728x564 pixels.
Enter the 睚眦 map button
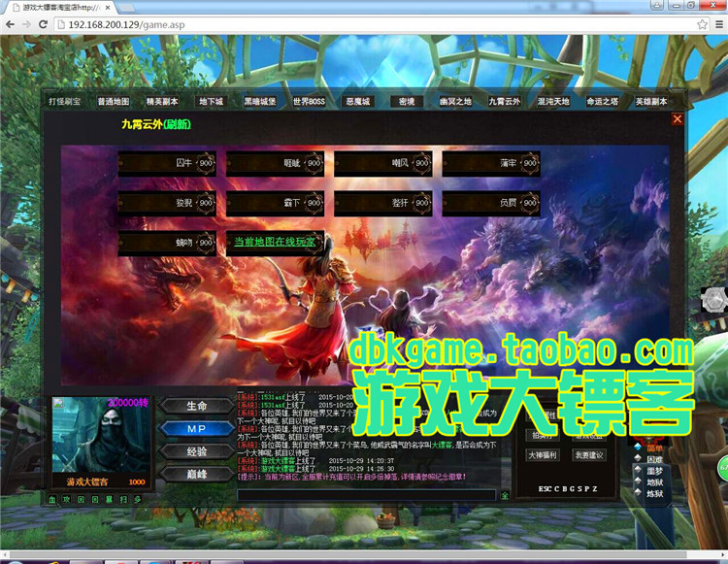coord(275,163)
